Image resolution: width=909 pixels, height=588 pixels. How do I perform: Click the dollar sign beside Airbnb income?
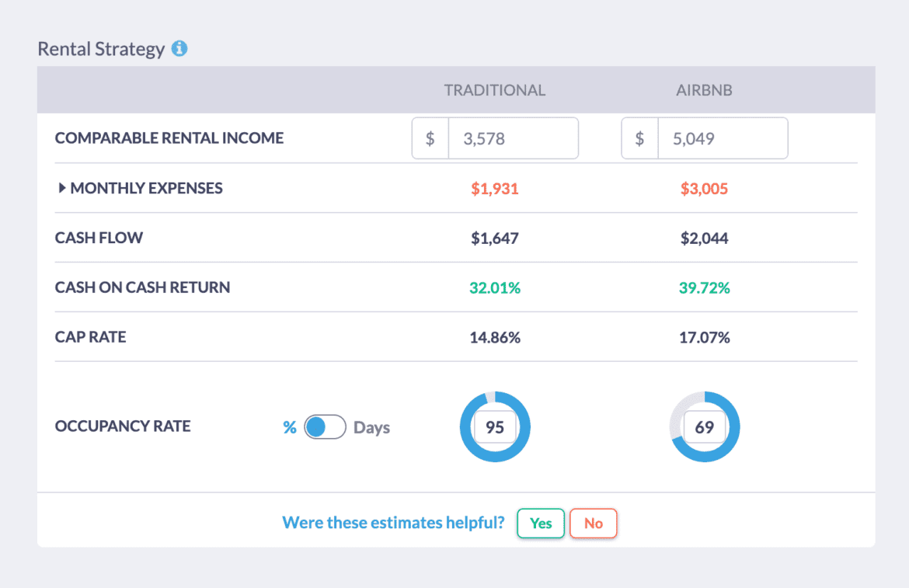[x=639, y=137]
